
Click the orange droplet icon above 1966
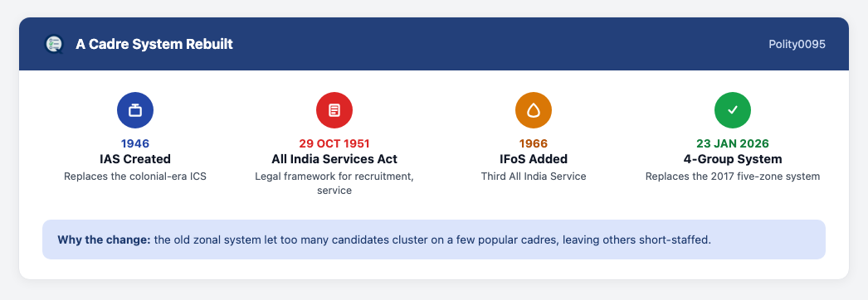point(534,110)
